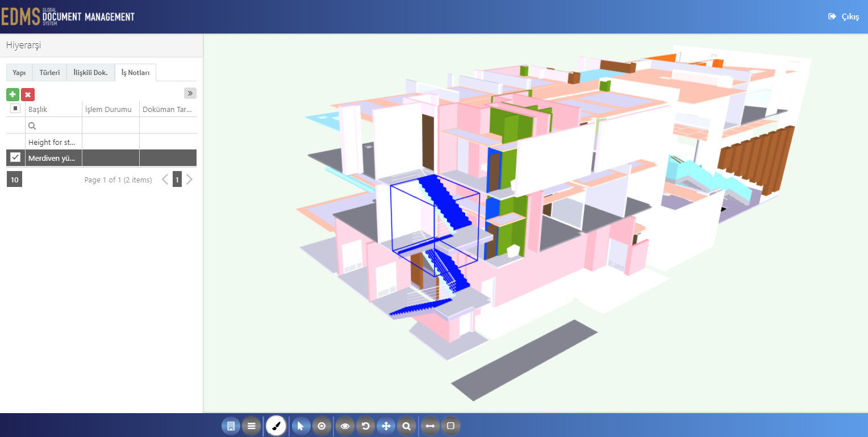Select the pan move arrows tool
The image size is (868, 437).
point(386,426)
